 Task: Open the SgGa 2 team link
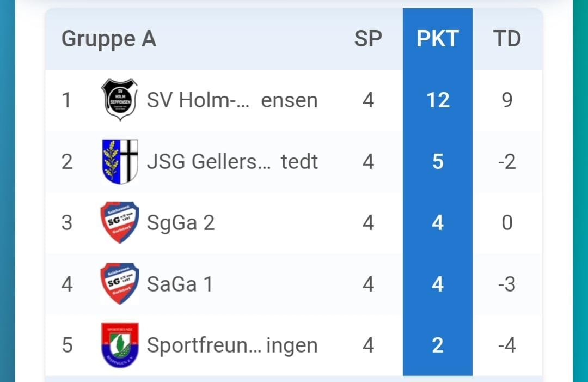(x=181, y=222)
